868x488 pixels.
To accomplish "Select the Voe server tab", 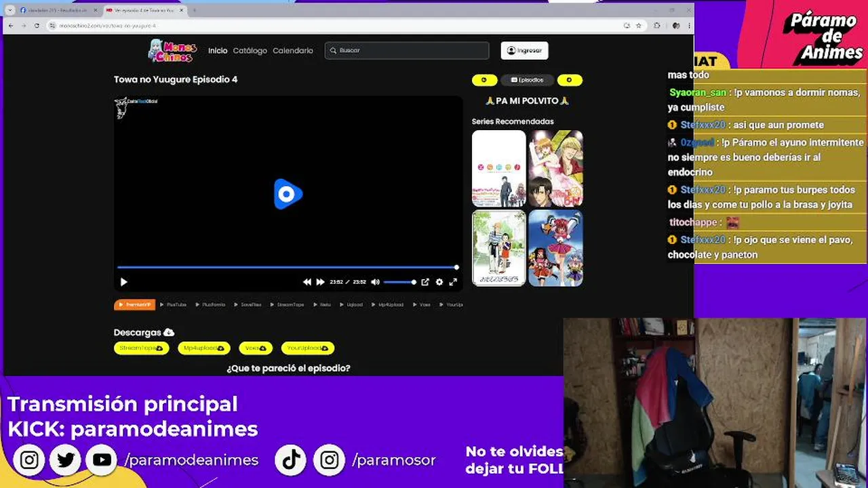I will coord(421,305).
